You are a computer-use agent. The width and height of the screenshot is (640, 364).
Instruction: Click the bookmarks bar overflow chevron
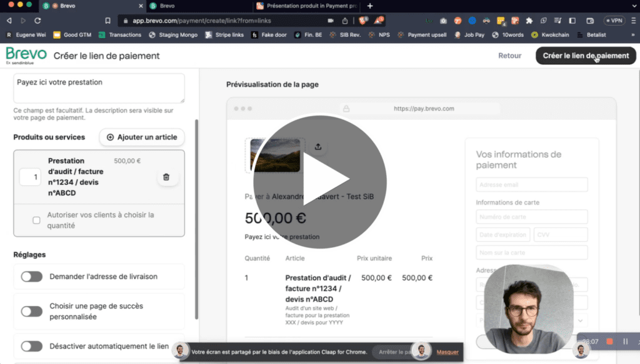coord(633,35)
